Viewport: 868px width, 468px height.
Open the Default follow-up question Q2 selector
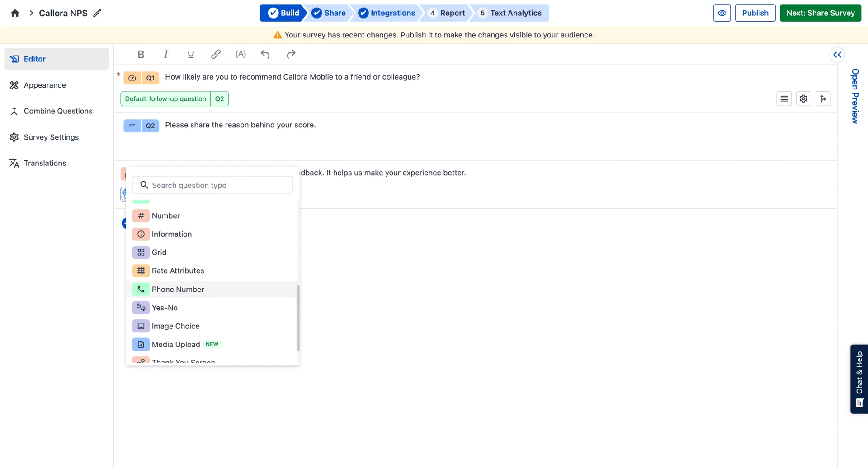(x=175, y=98)
